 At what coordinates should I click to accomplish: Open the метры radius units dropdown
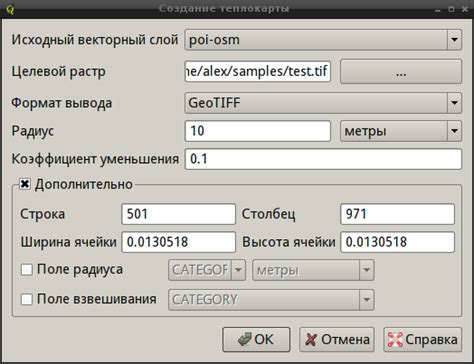[401, 131]
